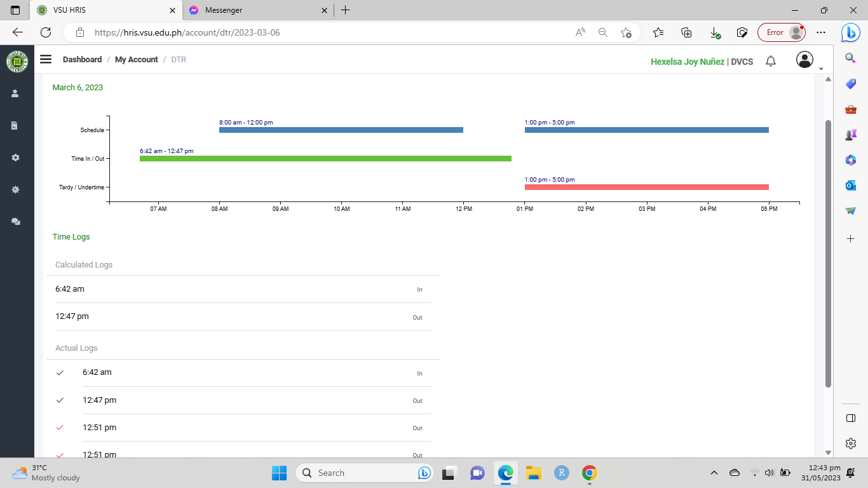Click the notification bell icon

tap(771, 61)
